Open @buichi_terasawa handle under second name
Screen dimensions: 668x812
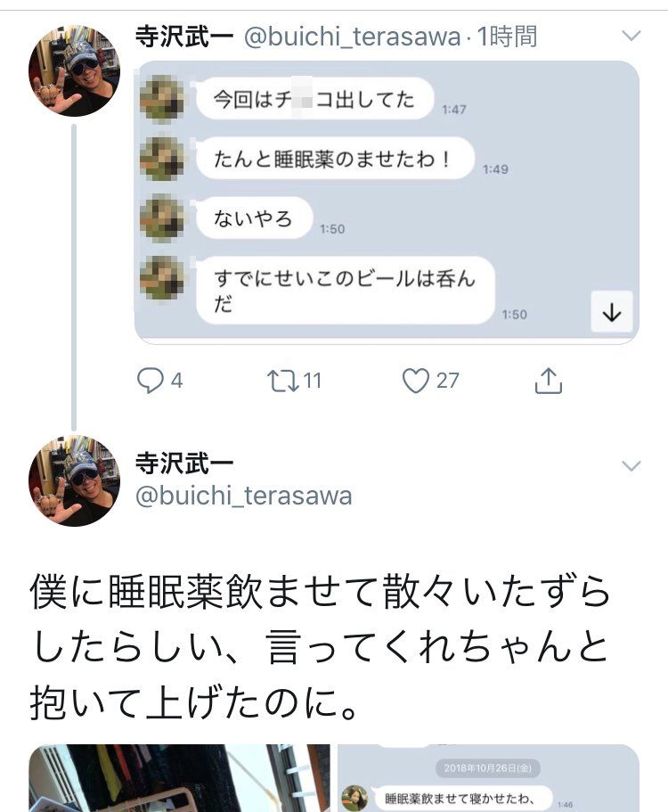tap(243, 496)
